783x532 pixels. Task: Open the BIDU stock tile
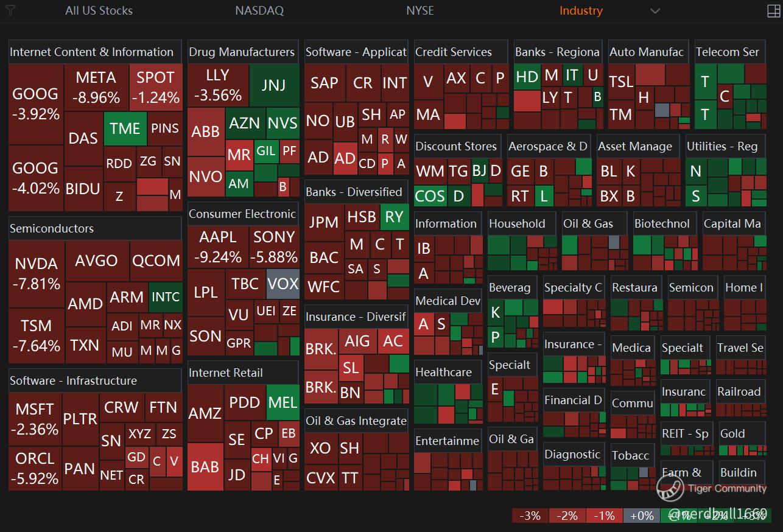83,189
